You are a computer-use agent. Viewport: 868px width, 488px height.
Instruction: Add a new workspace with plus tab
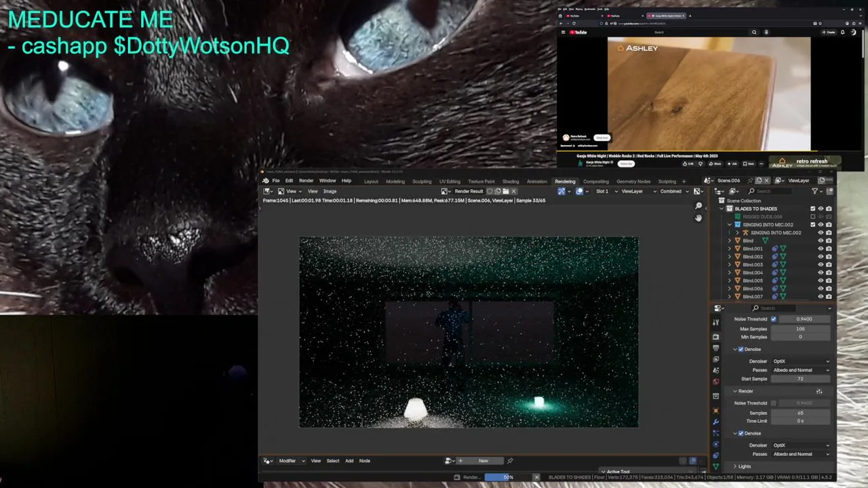click(x=684, y=182)
